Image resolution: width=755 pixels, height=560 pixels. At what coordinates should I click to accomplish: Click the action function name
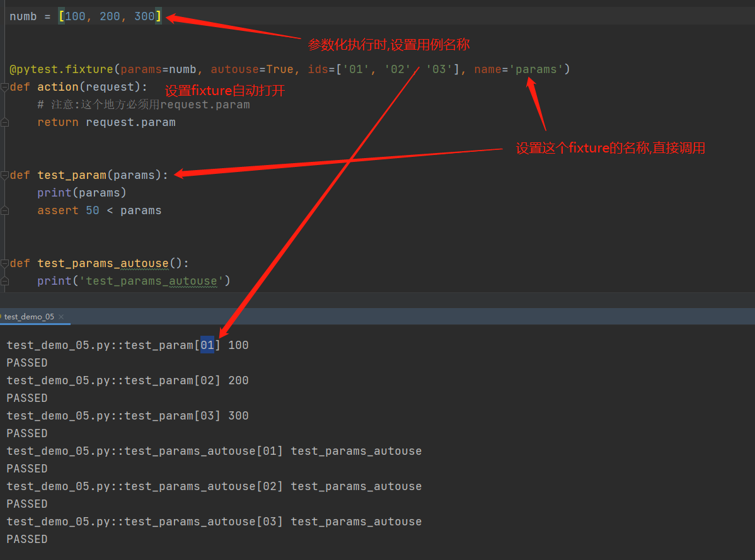pos(58,87)
